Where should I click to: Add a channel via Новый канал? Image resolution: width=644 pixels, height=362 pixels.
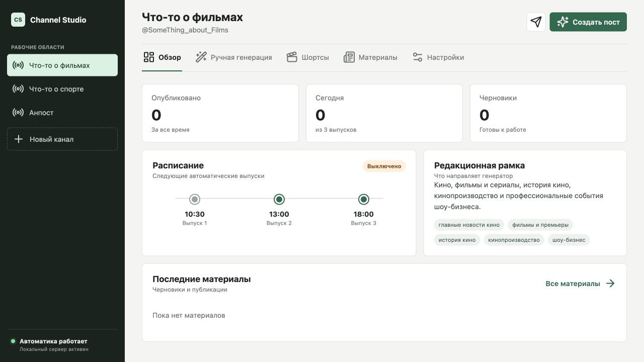[x=62, y=139]
